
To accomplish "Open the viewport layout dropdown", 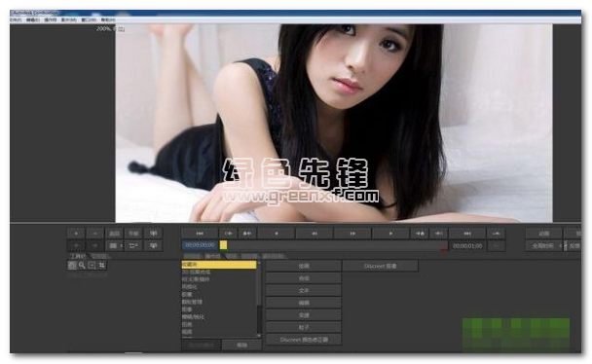I will 115,246.
